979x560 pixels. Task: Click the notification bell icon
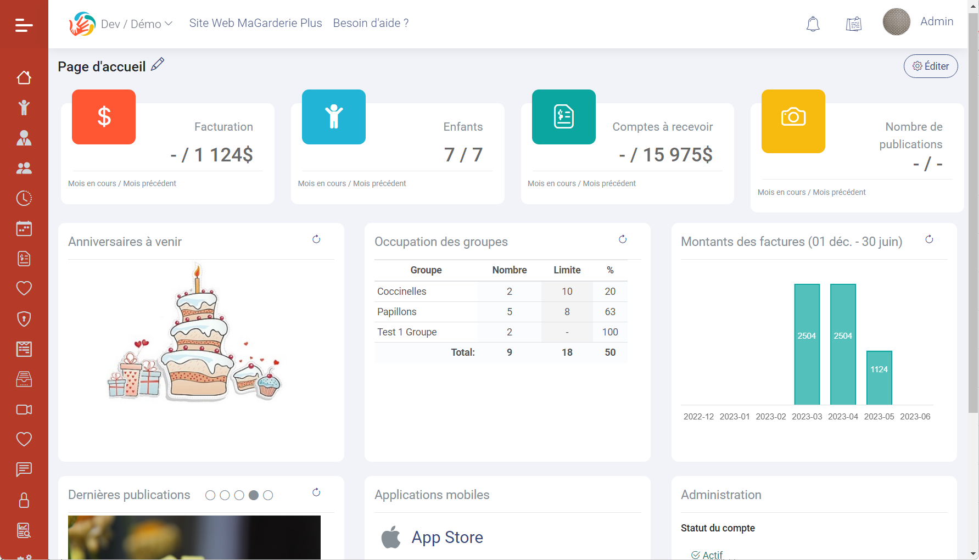tap(813, 24)
